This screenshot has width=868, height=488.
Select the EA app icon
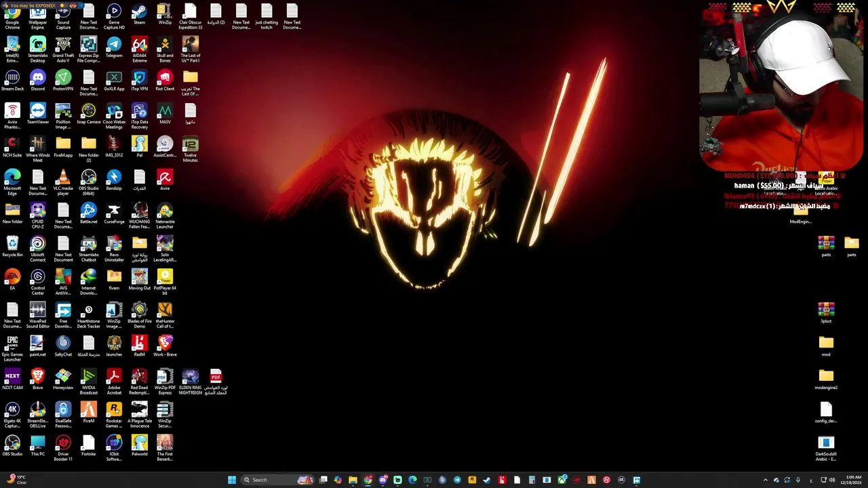pos(12,281)
